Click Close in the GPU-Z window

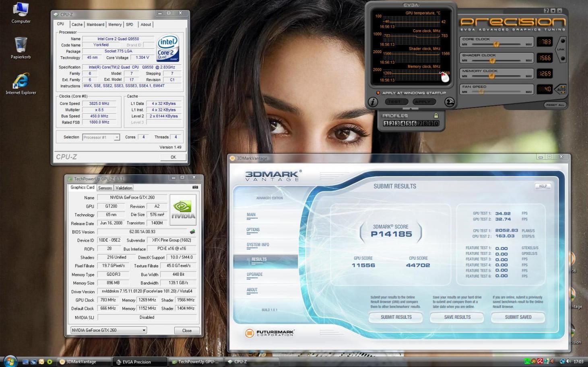(x=187, y=330)
